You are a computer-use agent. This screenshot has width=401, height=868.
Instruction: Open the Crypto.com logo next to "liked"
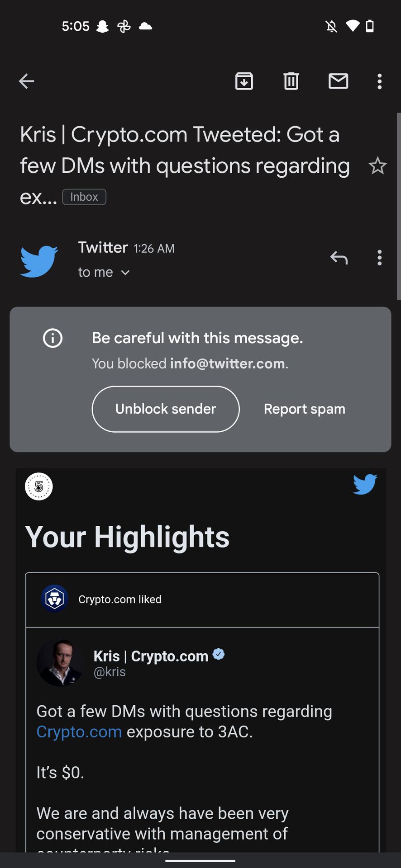[x=54, y=599]
